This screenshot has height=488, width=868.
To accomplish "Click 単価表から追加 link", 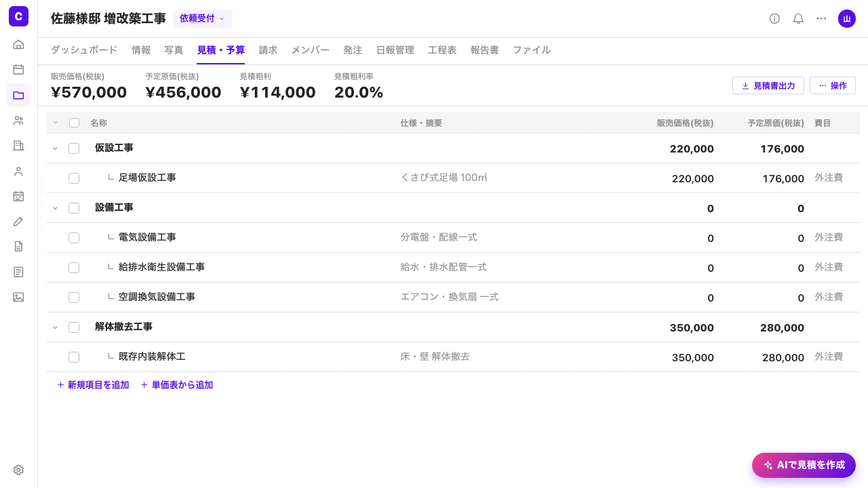I will click(x=177, y=385).
